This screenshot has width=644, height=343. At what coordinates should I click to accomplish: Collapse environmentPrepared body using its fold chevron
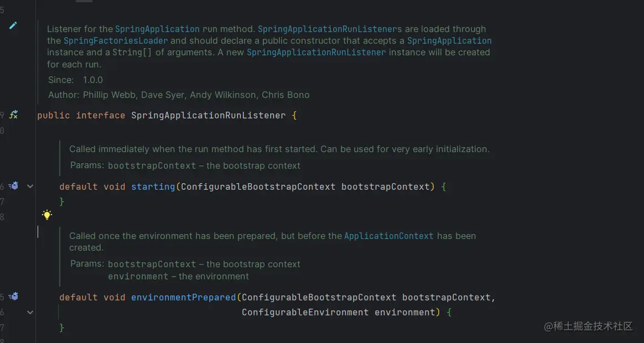pos(30,312)
